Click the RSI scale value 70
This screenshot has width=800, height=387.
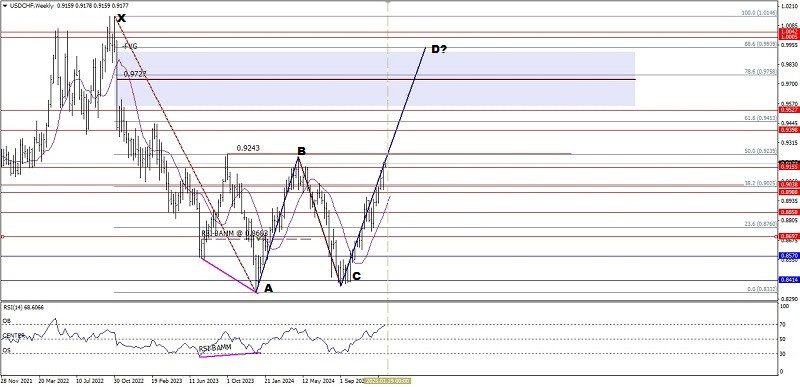click(x=783, y=324)
